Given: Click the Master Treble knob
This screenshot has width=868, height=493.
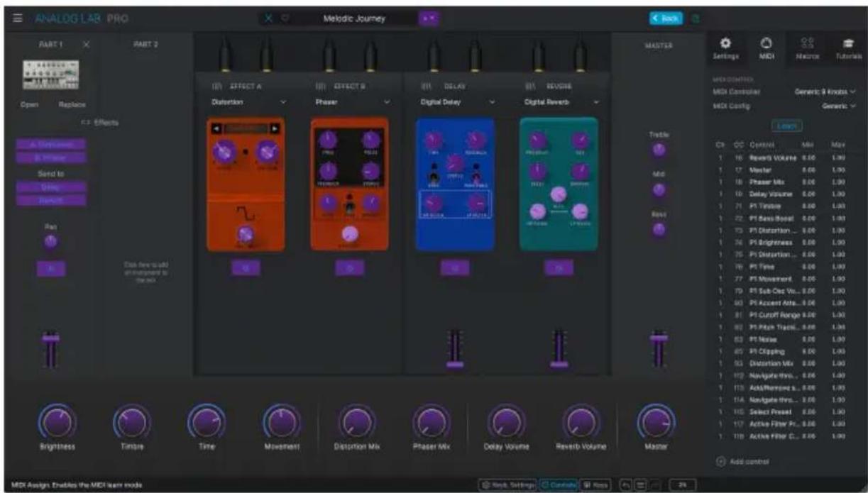Looking at the screenshot, I should click(659, 150).
